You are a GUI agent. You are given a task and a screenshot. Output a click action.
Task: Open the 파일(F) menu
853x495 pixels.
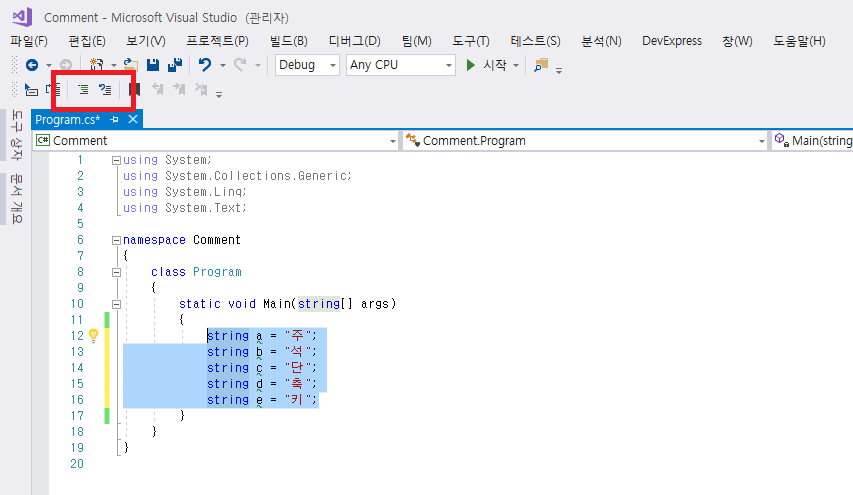pyautogui.click(x=29, y=41)
